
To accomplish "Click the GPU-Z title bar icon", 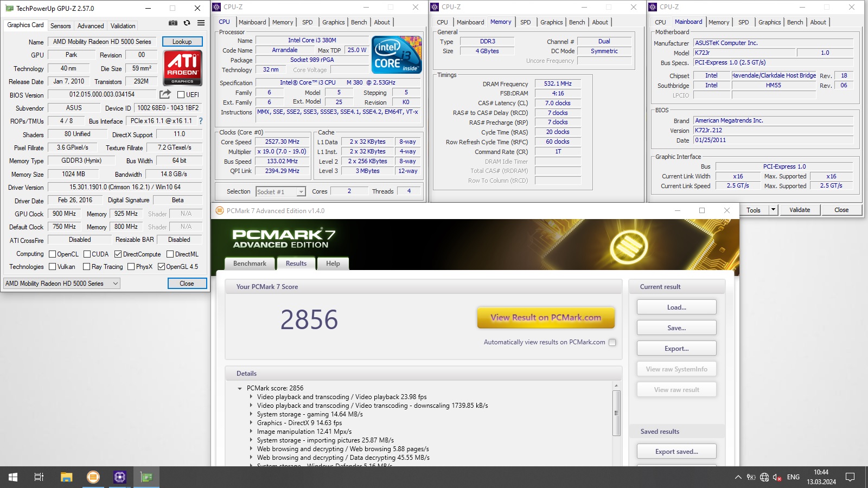I will click(9, 8).
